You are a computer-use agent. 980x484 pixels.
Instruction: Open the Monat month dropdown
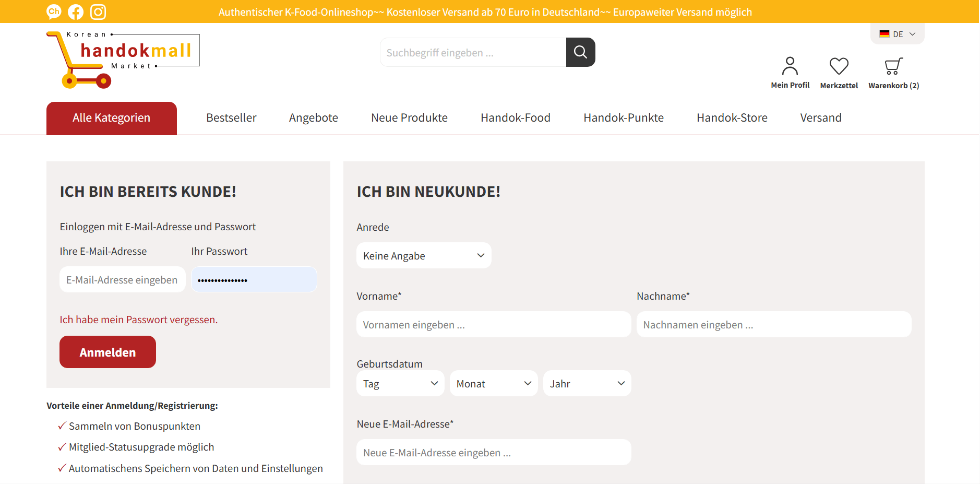click(x=493, y=383)
